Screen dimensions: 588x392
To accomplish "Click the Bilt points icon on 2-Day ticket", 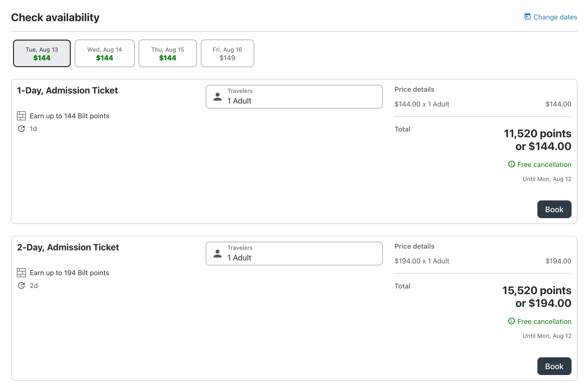I will point(21,272).
